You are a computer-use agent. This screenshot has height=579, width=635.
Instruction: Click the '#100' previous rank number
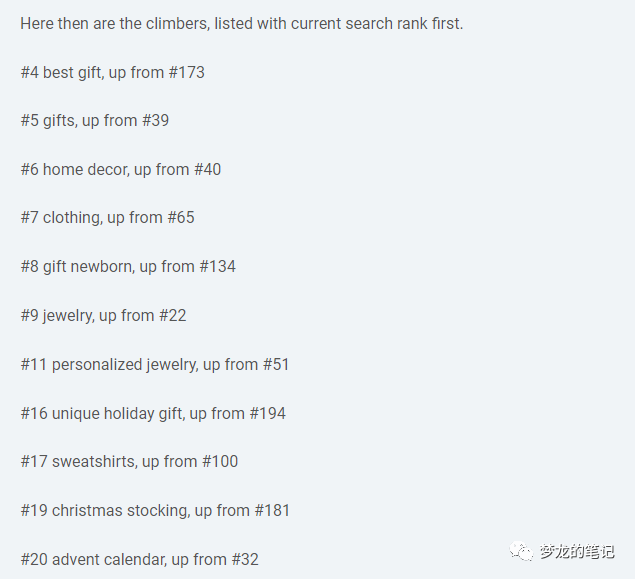click(x=220, y=462)
